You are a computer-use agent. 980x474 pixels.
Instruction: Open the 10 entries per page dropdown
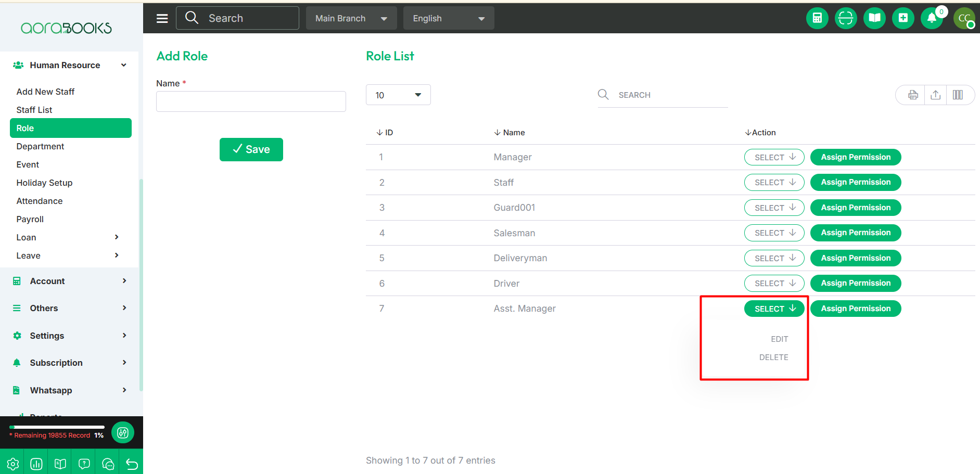point(398,95)
